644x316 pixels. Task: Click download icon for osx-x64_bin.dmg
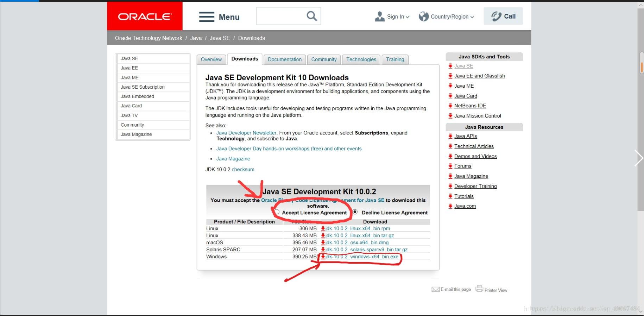click(323, 242)
